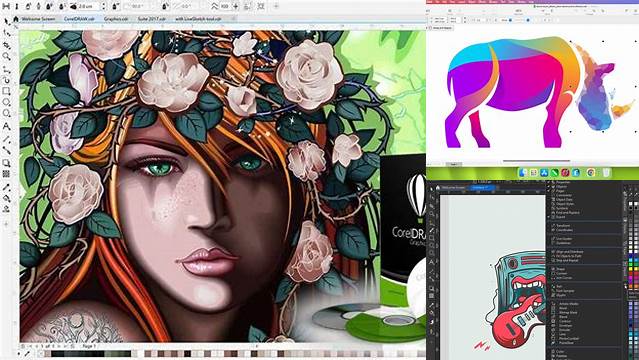Open Chrome from the Mac dock
The height and width of the screenshot is (360, 639).
click(x=591, y=173)
